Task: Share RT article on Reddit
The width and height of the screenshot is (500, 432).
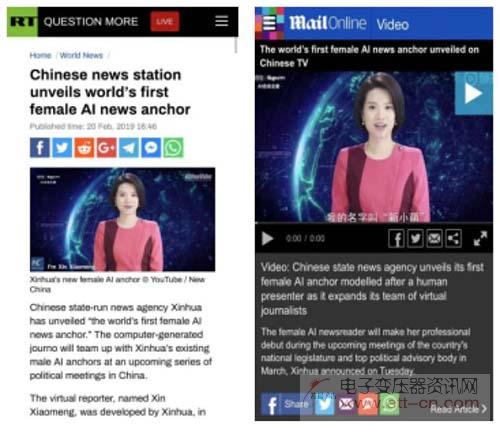Action: (84, 147)
